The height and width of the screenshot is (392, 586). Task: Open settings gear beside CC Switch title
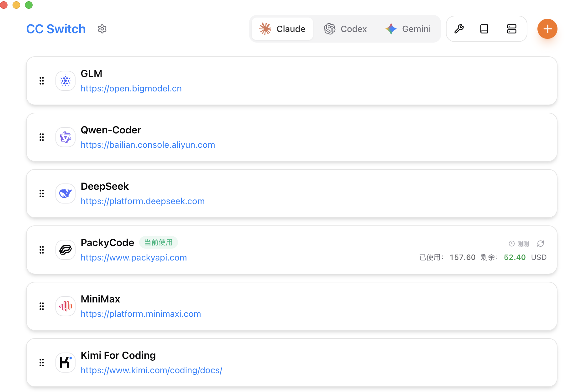pyautogui.click(x=102, y=29)
